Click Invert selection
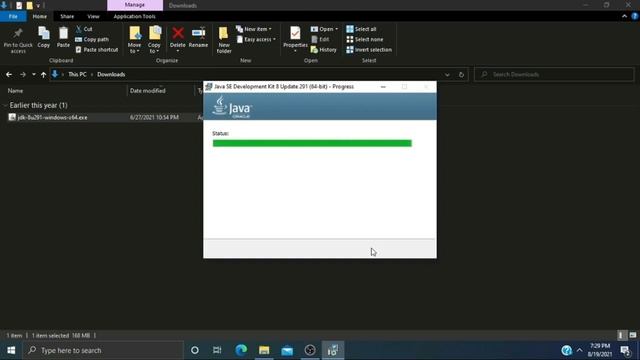 [x=369, y=49]
